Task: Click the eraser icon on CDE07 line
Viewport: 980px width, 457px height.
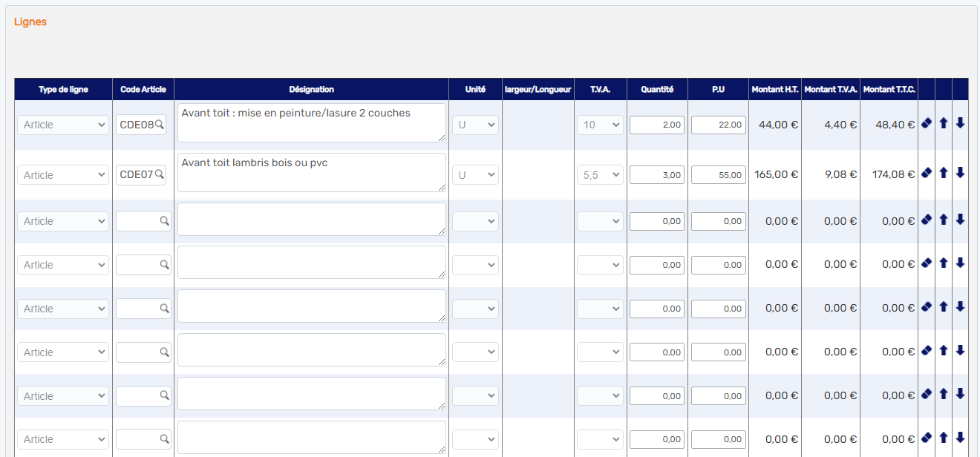Action: [926, 173]
